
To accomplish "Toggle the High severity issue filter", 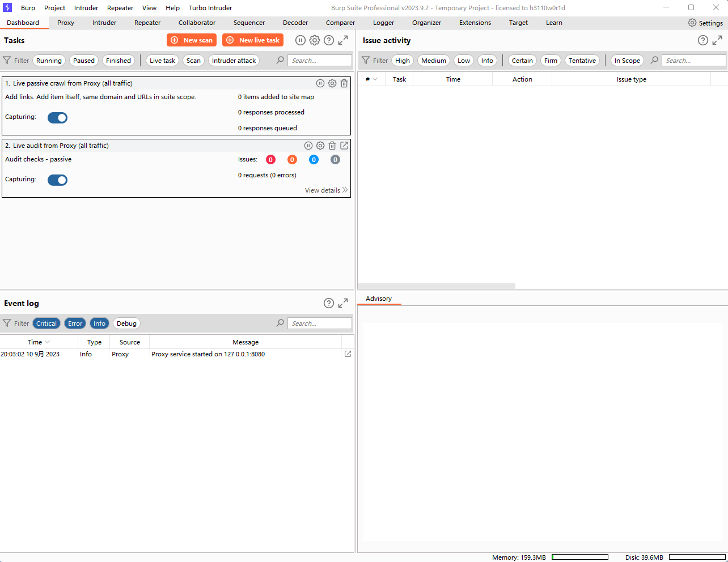I will click(x=403, y=61).
